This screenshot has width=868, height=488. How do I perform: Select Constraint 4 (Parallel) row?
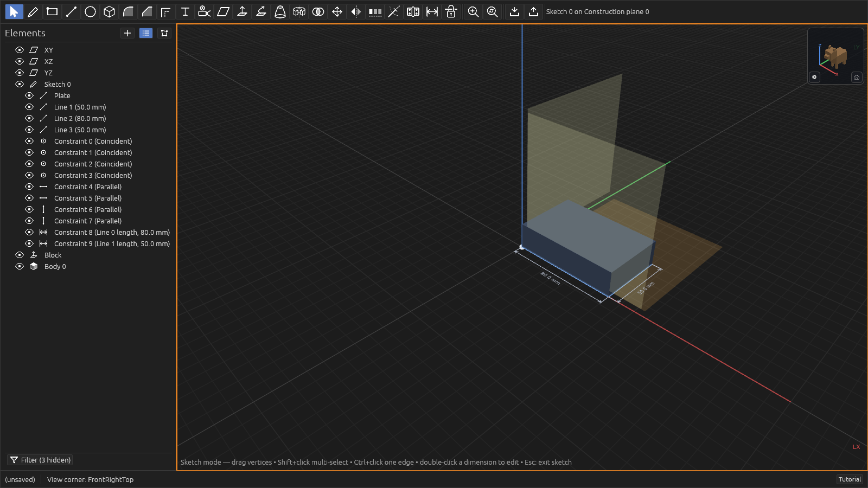pos(88,187)
